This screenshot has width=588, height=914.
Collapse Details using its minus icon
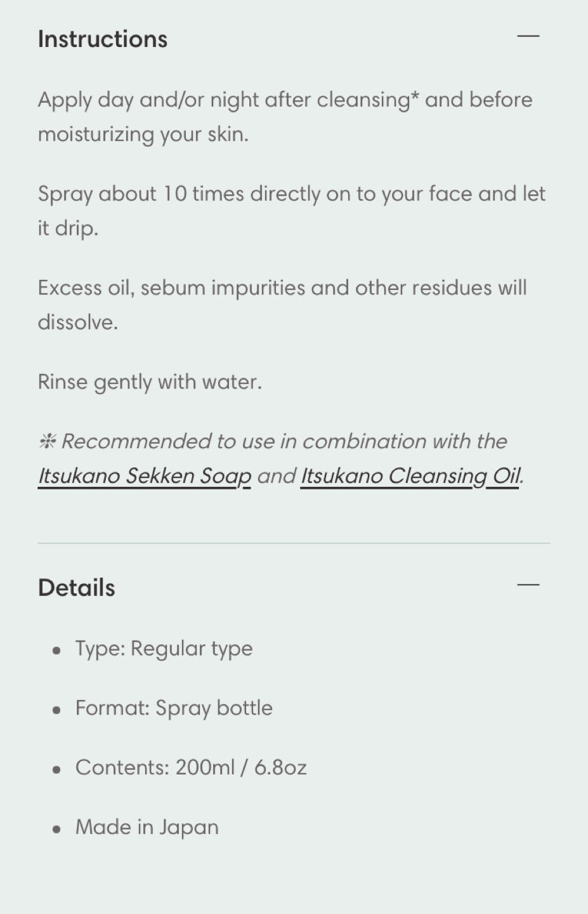click(x=528, y=585)
